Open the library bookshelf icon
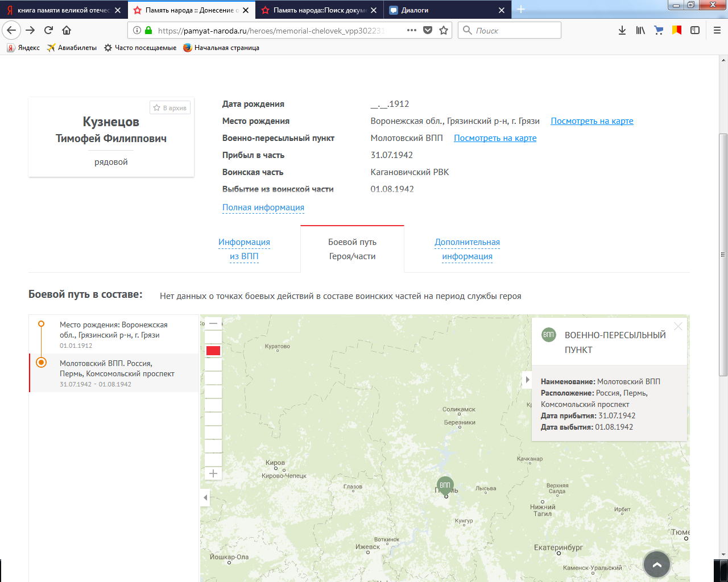Image resolution: width=728 pixels, height=582 pixels. (x=640, y=30)
